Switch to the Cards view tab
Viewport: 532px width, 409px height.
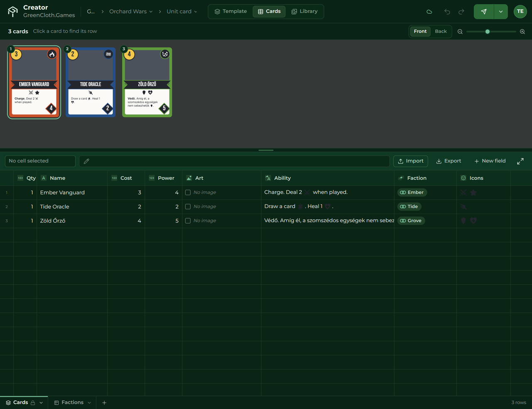269,12
